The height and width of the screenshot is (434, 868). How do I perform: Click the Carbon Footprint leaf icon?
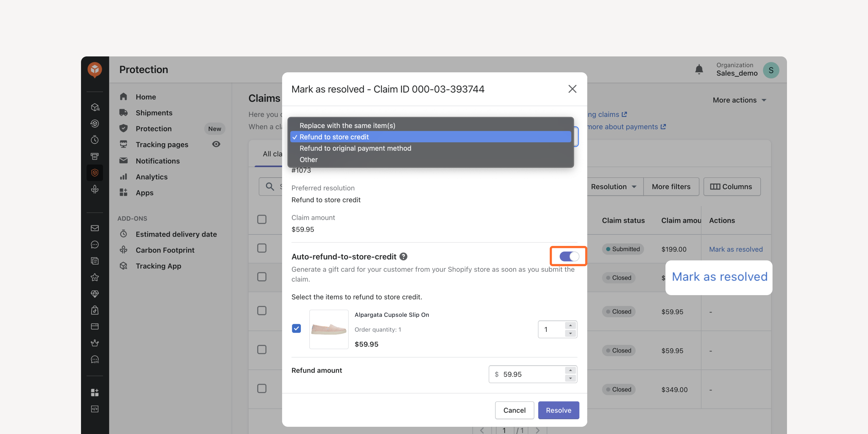pyautogui.click(x=123, y=250)
